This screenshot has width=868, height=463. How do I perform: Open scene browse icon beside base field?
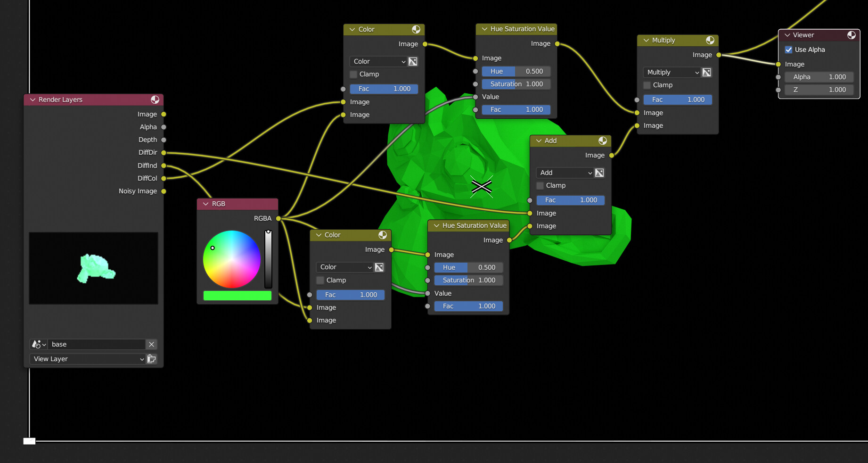click(39, 344)
